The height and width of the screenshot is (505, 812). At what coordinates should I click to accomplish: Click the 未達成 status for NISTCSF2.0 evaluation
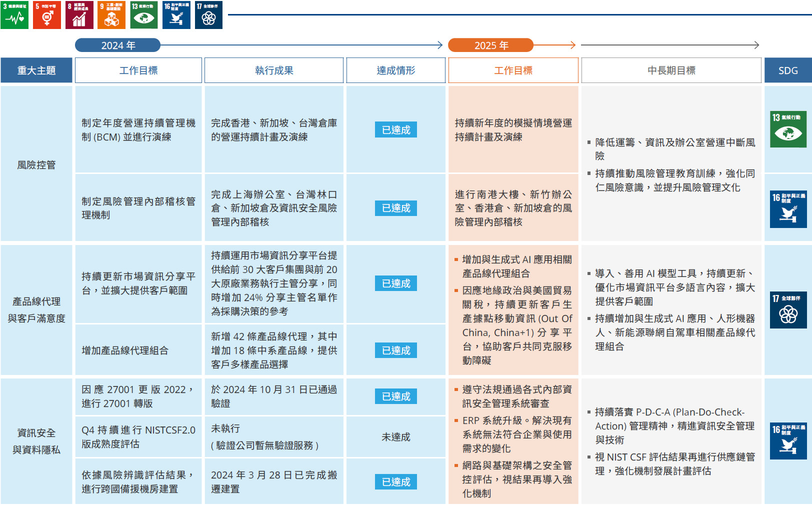click(x=395, y=437)
